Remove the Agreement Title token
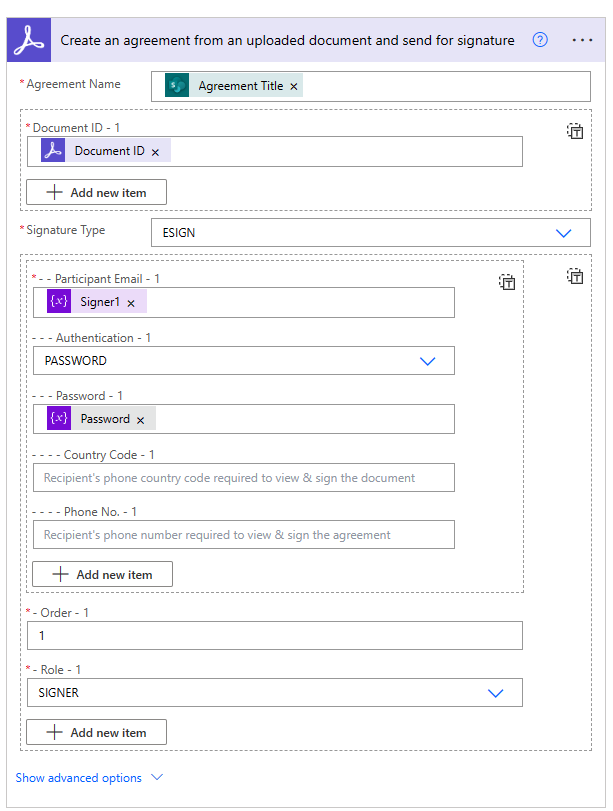This screenshot has height=811, width=613. pos(293,86)
